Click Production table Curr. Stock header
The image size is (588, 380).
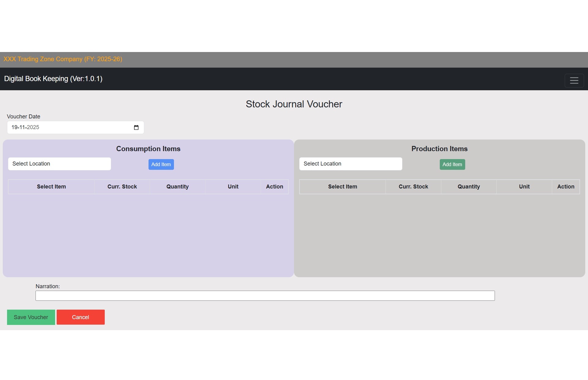pyautogui.click(x=413, y=187)
